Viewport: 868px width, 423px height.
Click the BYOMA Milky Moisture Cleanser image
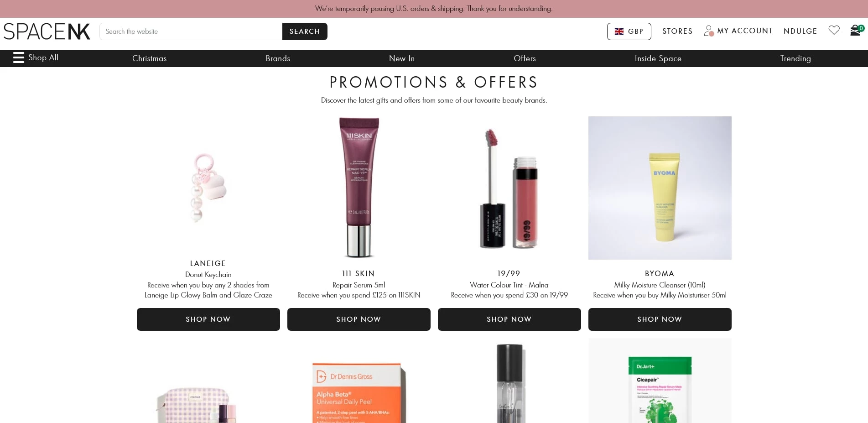click(x=660, y=188)
